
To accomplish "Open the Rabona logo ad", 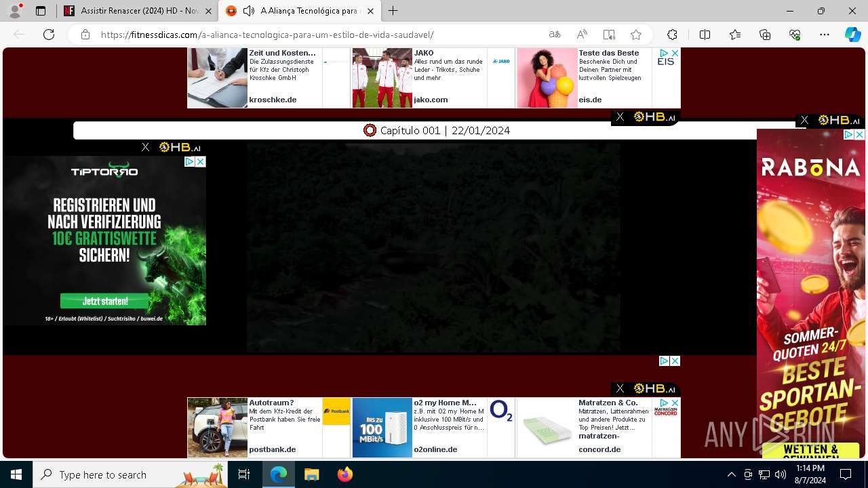I will (x=810, y=167).
